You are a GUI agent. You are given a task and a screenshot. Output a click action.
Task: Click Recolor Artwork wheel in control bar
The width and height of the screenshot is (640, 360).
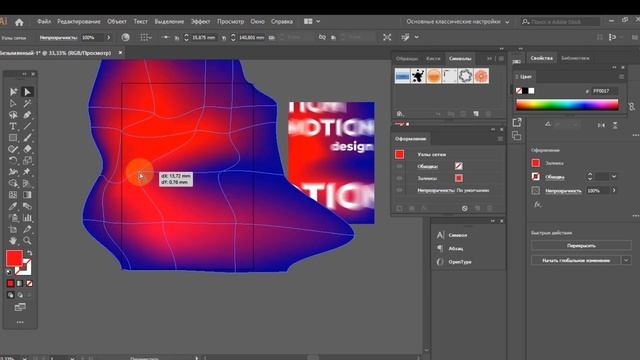[125, 37]
